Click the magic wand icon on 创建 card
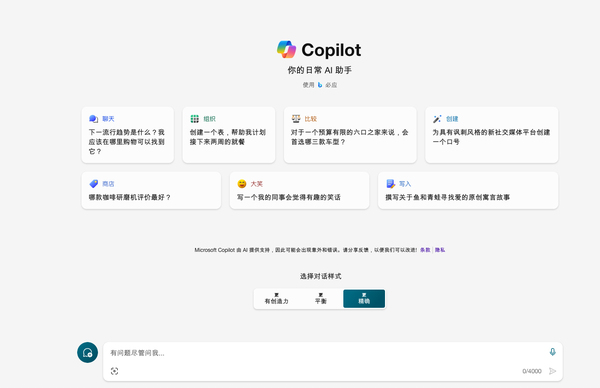This screenshot has height=388, width=600. coord(437,119)
